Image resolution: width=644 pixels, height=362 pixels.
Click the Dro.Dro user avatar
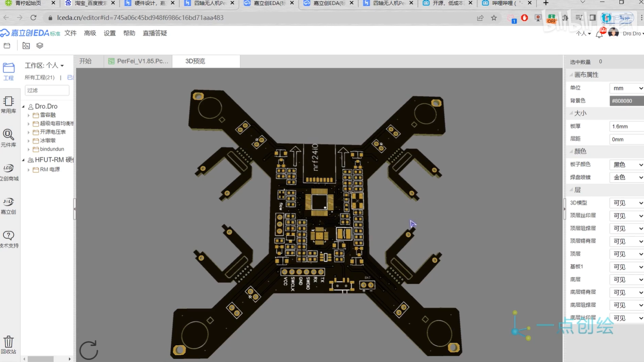click(613, 33)
